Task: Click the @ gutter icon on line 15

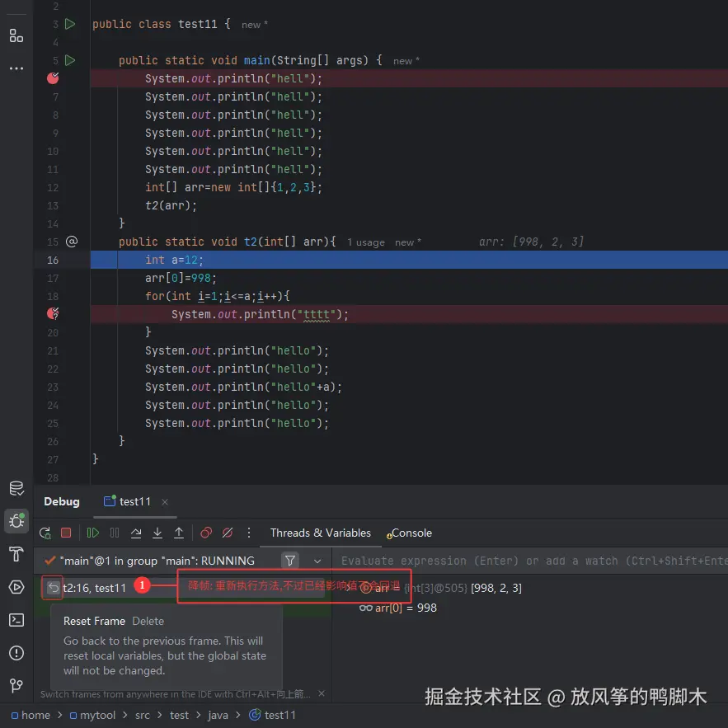Action: [x=72, y=242]
